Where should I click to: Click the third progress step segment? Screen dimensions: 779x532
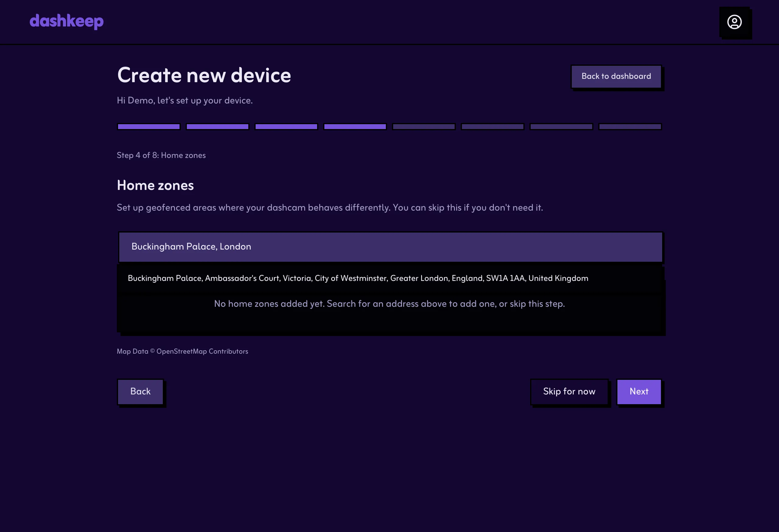(x=286, y=127)
